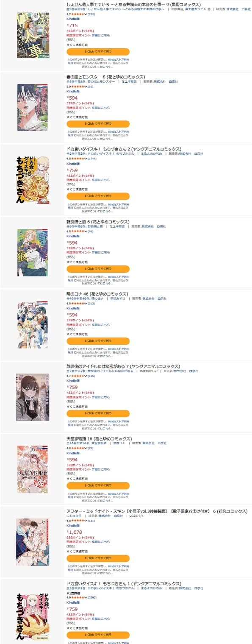This screenshot has height=644, width=252.
Task: Buy 放課後のアイドルには秘密がある 7 with 1-Click
Action: pos(98,413)
